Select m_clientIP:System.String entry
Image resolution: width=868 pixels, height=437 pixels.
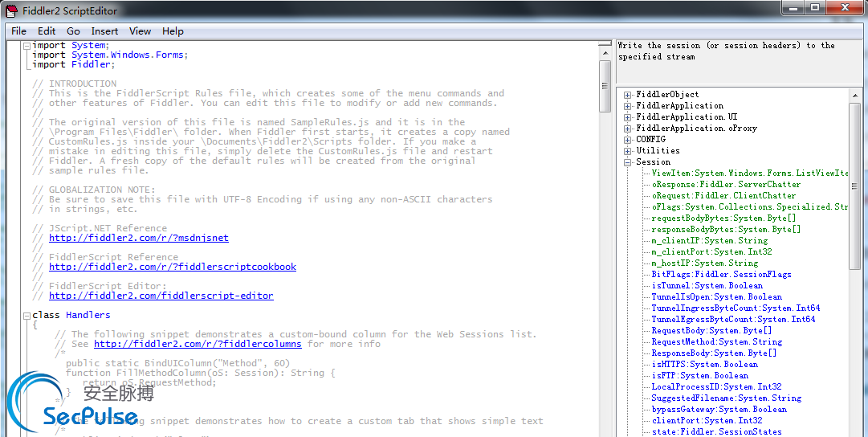710,240
